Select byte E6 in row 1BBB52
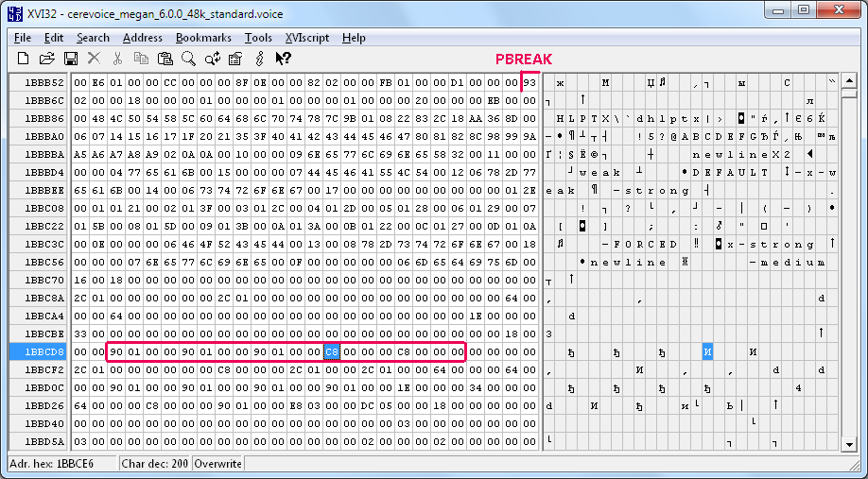 (x=98, y=83)
